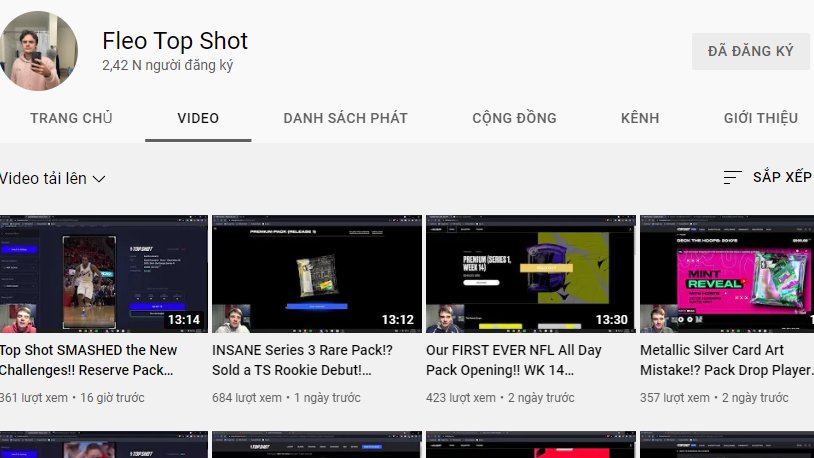Open video titled Top Shot SMASHED the New Challenges
This screenshot has width=814, height=458.
(88, 360)
